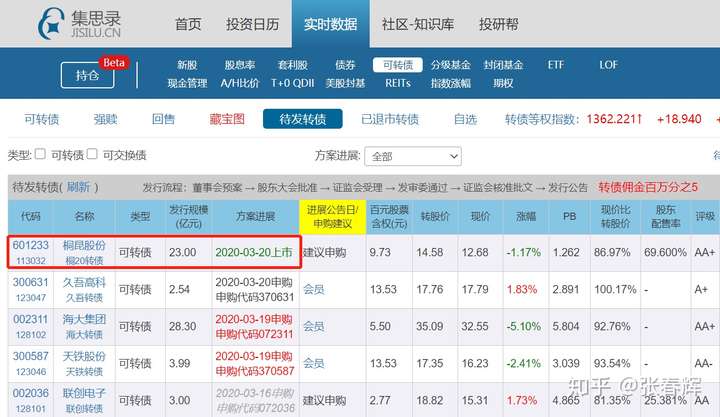Switch to the 藏宝图 sub-tab
This screenshot has width=720, height=417.
[x=227, y=119]
